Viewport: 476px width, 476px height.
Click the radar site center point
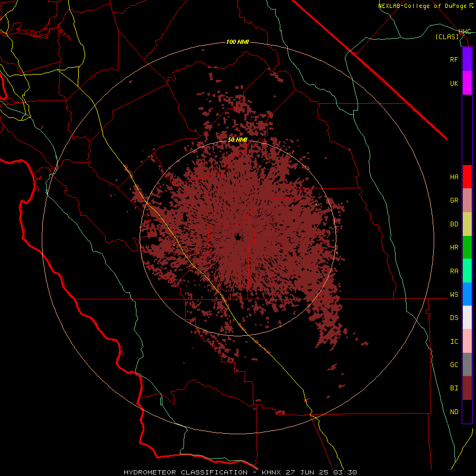[x=238, y=237]
